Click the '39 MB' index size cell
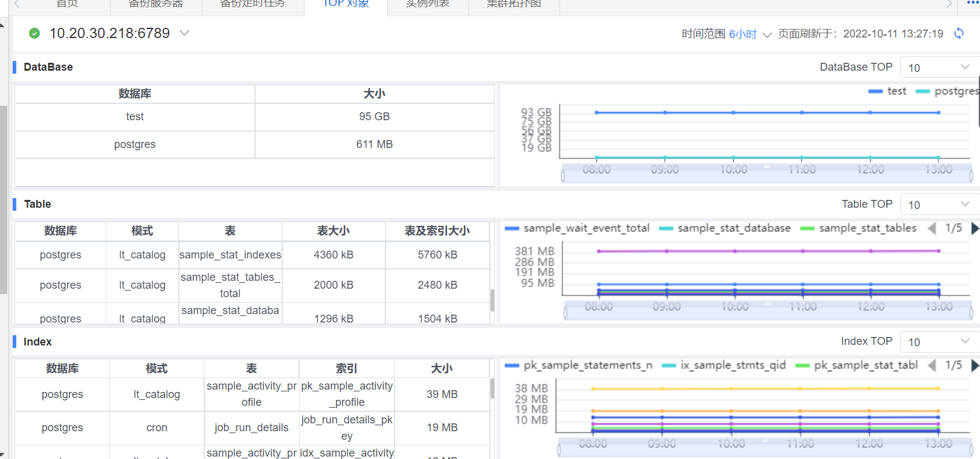Image resolution: width=980 pixels, height=459 pixels. click(442, 394)
